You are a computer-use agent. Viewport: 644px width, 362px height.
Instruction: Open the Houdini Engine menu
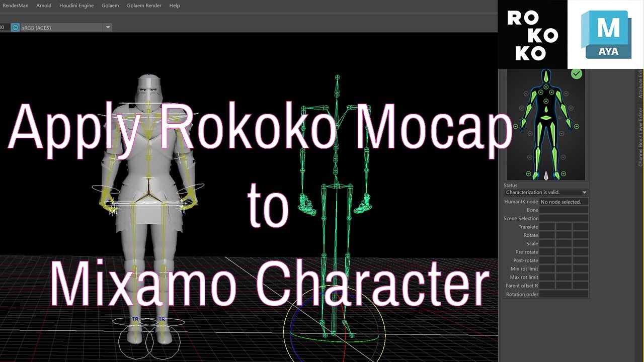76,6
